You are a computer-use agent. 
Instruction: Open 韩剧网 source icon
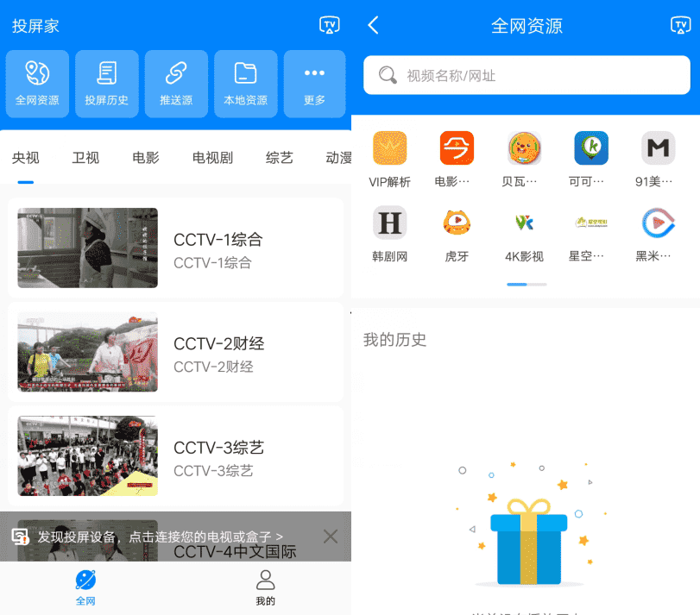click(x=390, y=223)
